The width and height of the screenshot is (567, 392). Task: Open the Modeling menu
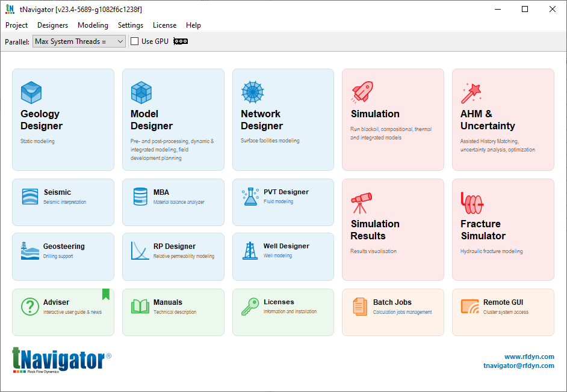point(93,25)
